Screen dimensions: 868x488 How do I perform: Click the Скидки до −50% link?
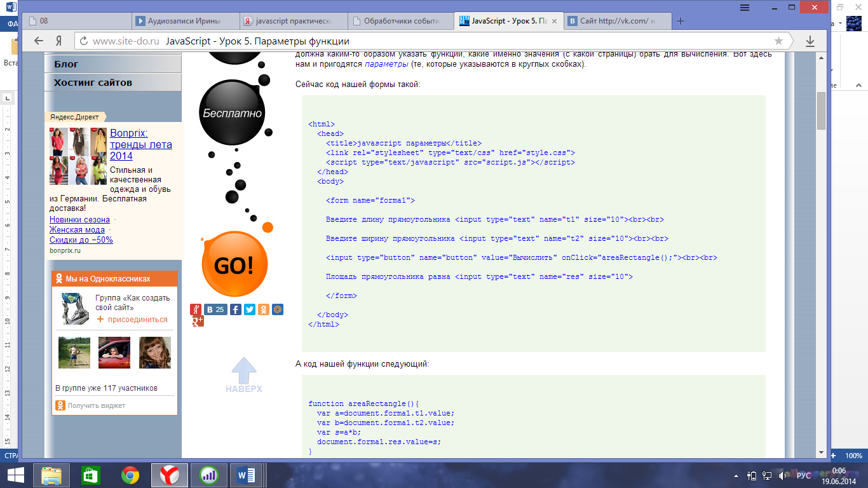(x=81, y=240)
